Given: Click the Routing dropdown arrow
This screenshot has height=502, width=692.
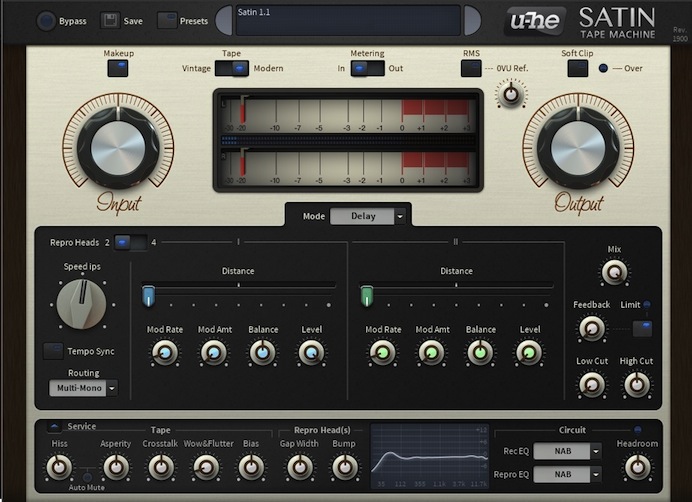Looking at the screenshot, I should point(112,388).
